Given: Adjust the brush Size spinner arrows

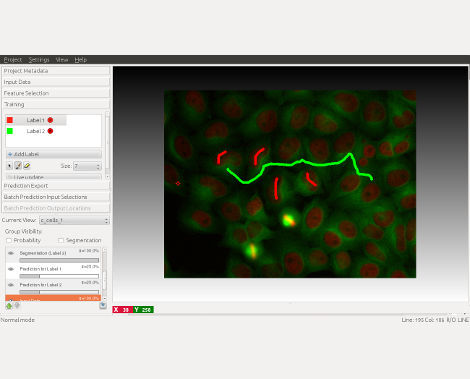Looking at the screenshot, I should 98,166.
